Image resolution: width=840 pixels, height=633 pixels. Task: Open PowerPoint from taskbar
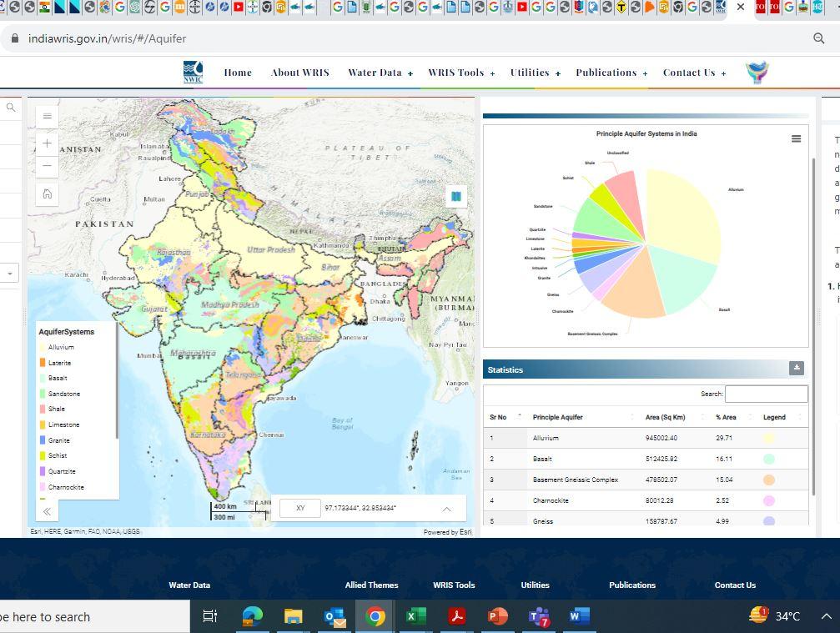[498, 616]
